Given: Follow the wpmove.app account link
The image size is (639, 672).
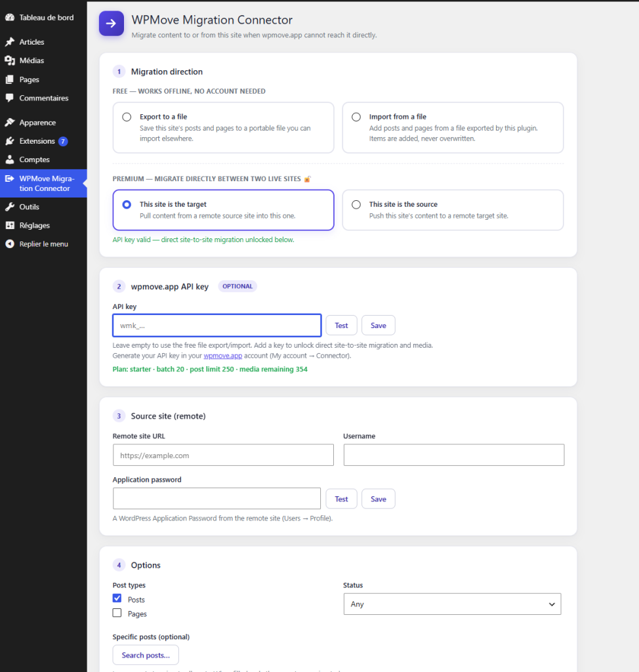Looking at the screenshot, I should click(223, 356).
